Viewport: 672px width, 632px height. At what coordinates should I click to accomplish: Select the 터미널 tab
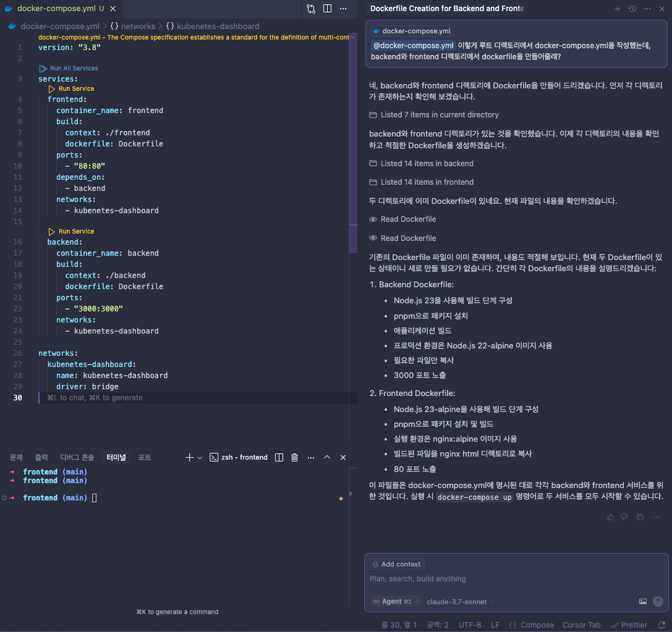tap(116, 457)
